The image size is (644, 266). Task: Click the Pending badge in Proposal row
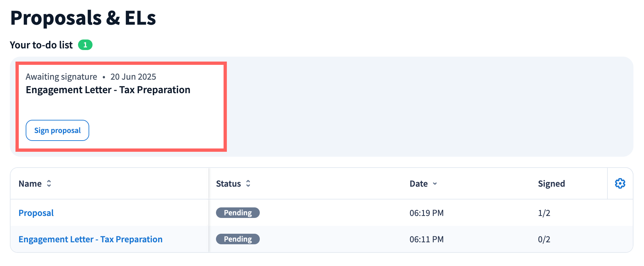(238, 213)
